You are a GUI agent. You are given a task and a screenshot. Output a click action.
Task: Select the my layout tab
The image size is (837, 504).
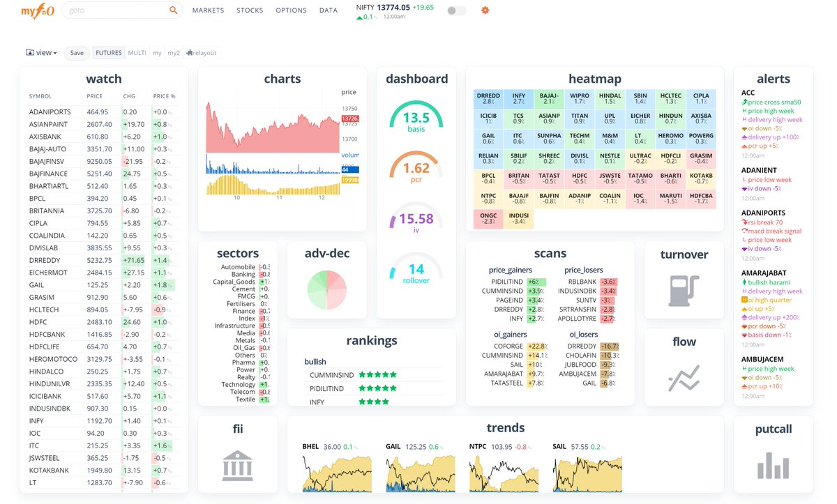tap(157, 52)
